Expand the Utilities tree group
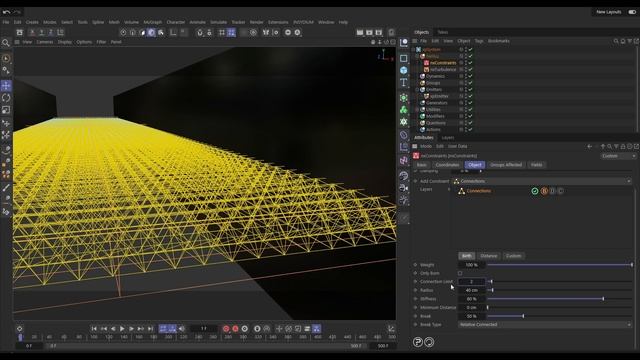This screenshot has width=640, height=360. click(x=417, y=110)
